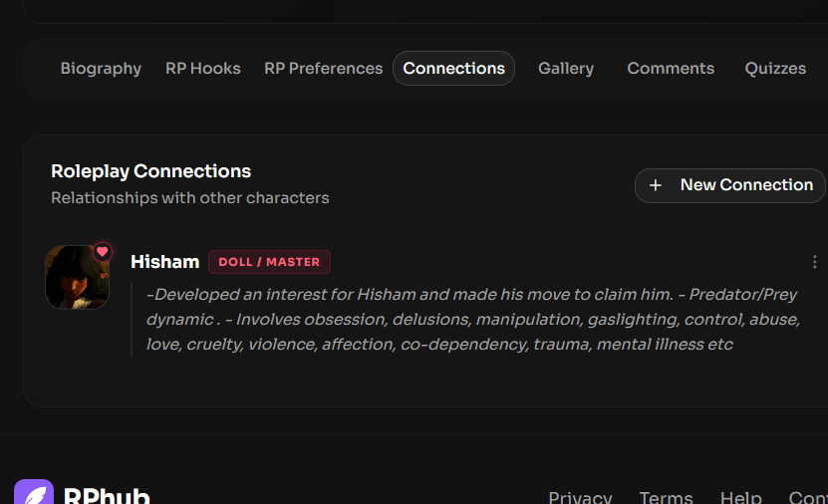The height and width of the screenshot is (504, 828).
Task: Go to the Gallery tab
Action: coord(566,69)
